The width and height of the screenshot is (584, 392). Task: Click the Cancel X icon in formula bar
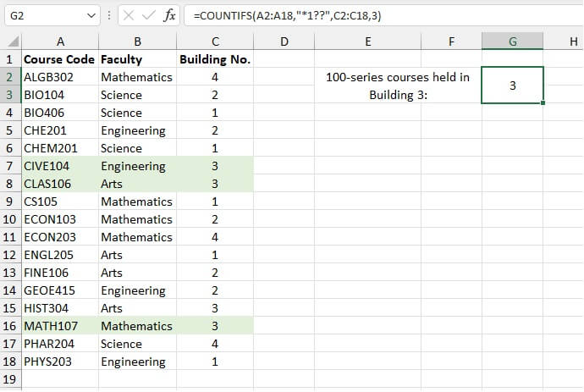point(127,15)
